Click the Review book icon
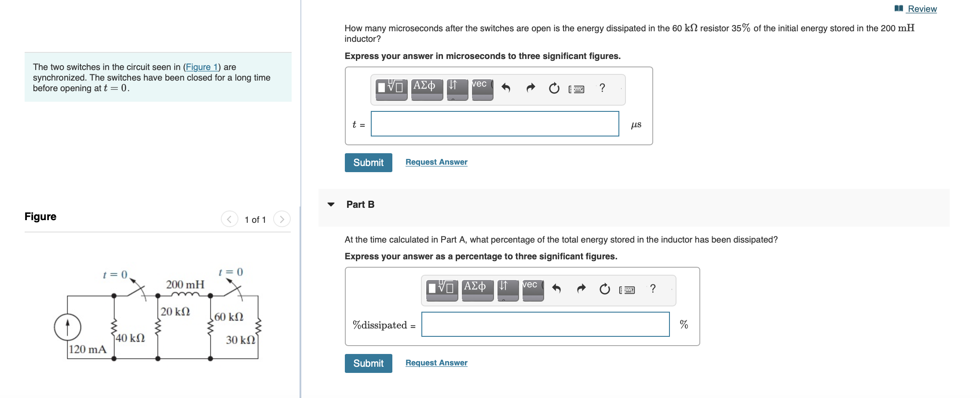 (899, 8)
